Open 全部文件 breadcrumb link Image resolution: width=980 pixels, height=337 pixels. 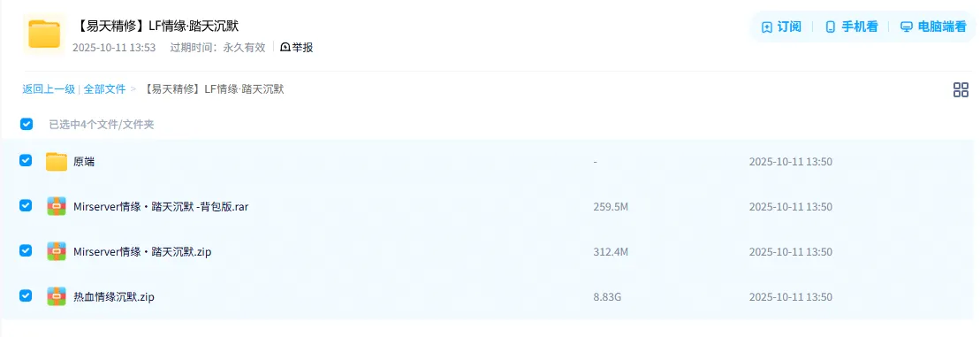click(105, 89)
